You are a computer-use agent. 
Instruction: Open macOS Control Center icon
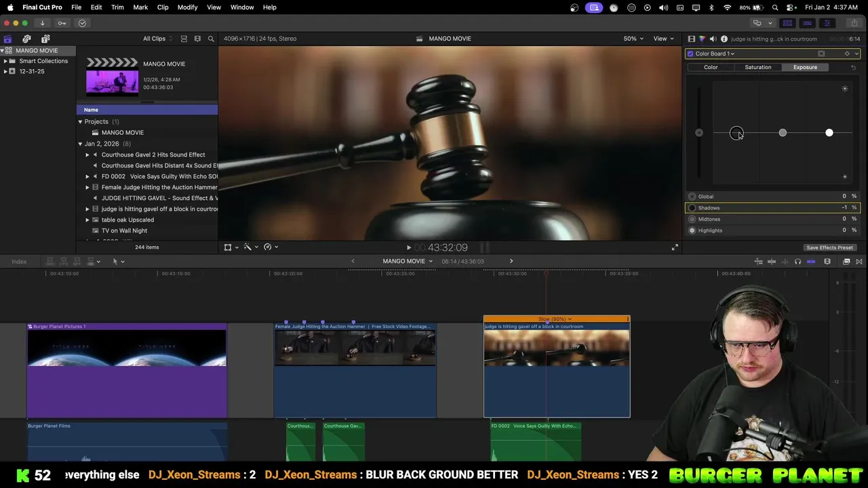click(790, 7)
